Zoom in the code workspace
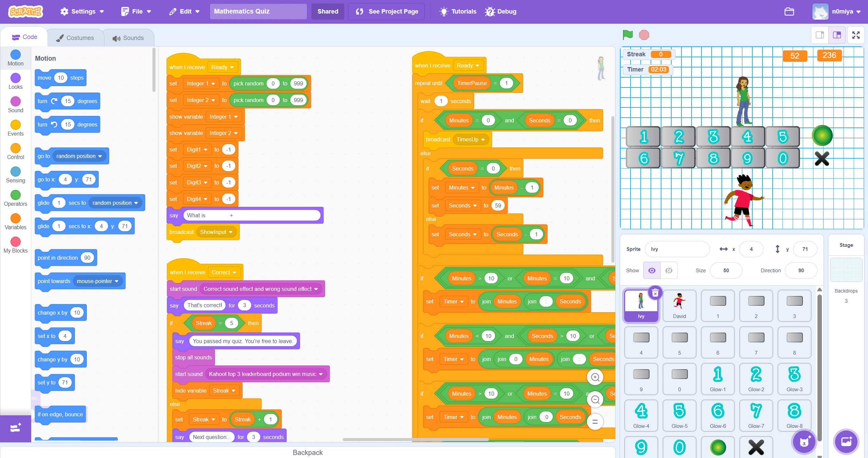Image resolution: width=868 pixels, height=458 pixels. [x=595, y=377]
